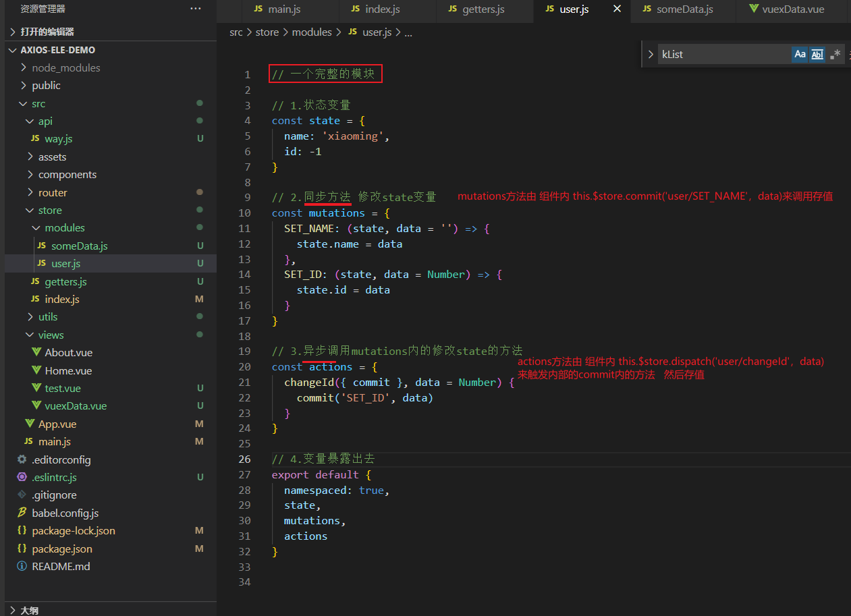This screenshot has height=616, width=851.
Task: Click the 'export default {' code line
Action: [x=321, y=474]
